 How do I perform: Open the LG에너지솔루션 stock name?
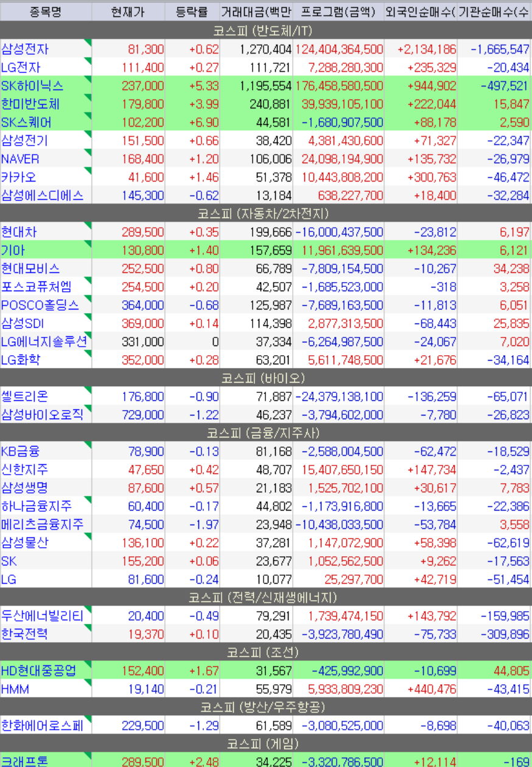pos(44,342)
